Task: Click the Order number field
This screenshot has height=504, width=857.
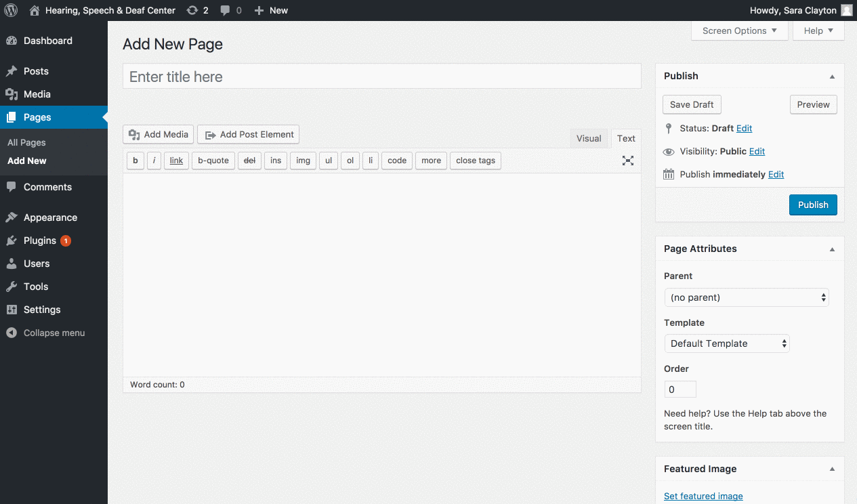Action: pos(680,390)
